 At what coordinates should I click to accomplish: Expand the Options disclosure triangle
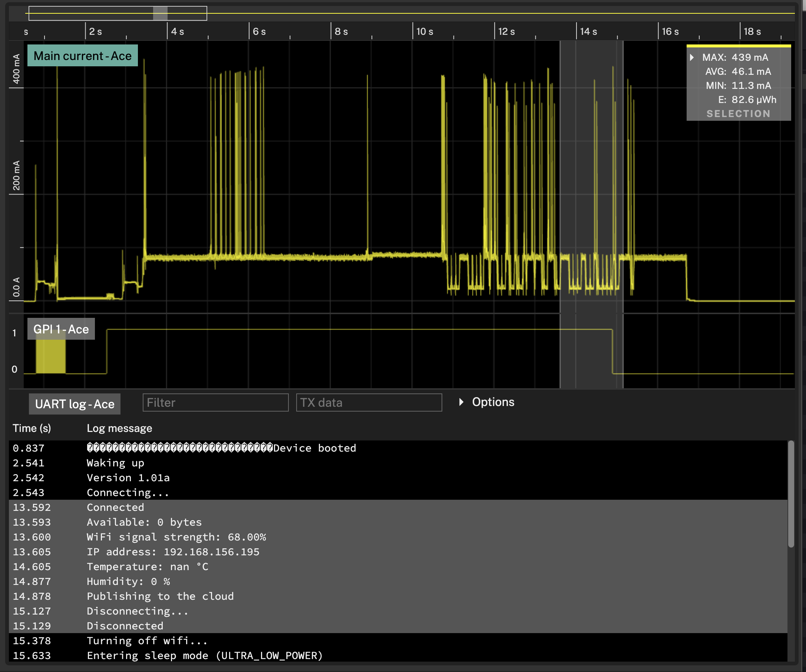pyautogui.click(x=461, y=402)
